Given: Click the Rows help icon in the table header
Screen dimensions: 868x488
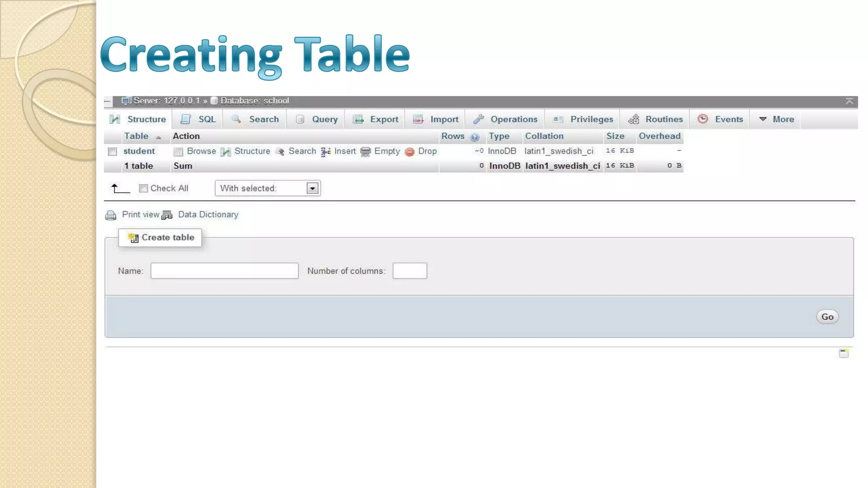Looking at the screenshot, I should click(475, 137).
